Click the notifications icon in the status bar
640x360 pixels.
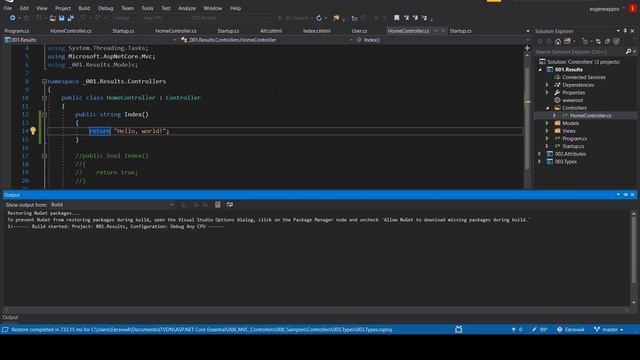click(x=459, y=329)
